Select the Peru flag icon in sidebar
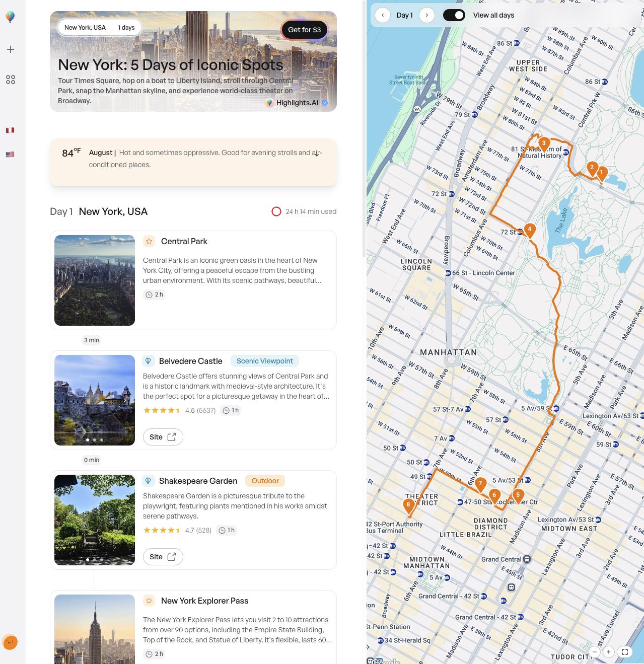 10,130
